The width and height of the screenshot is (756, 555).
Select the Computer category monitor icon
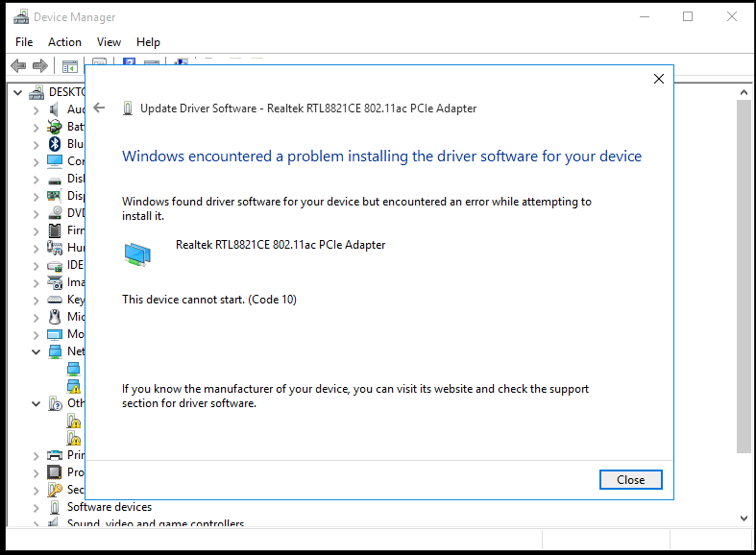55,161
